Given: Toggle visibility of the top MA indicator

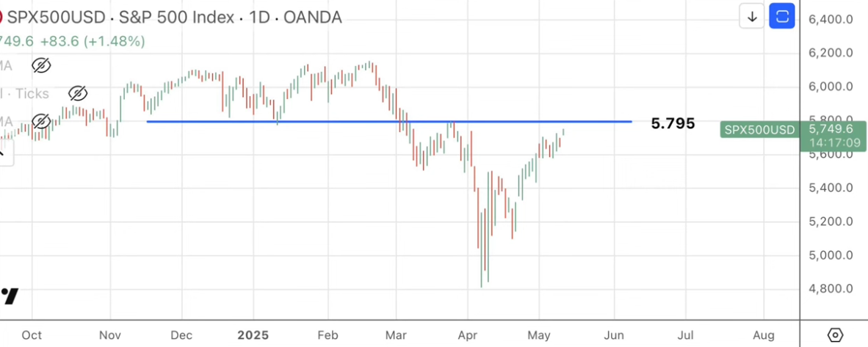Looking at the screenshot, I should coord(41,66).
